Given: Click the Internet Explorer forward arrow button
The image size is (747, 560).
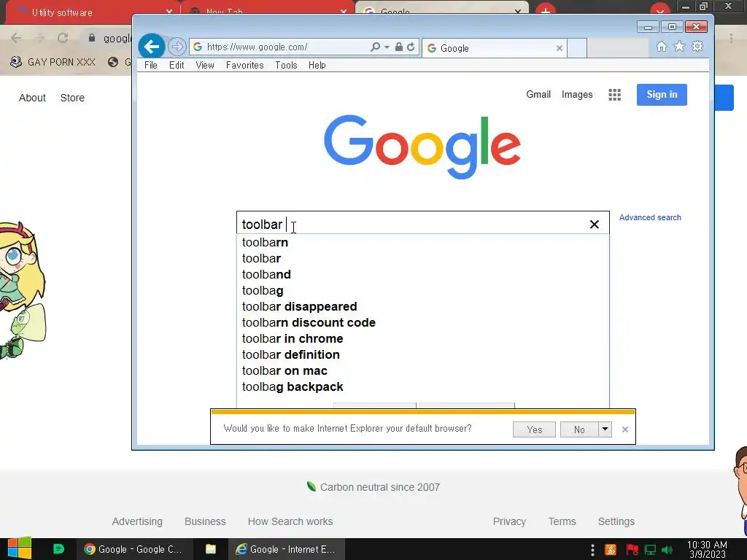Looking at the screenshot, I should point(177,47).
